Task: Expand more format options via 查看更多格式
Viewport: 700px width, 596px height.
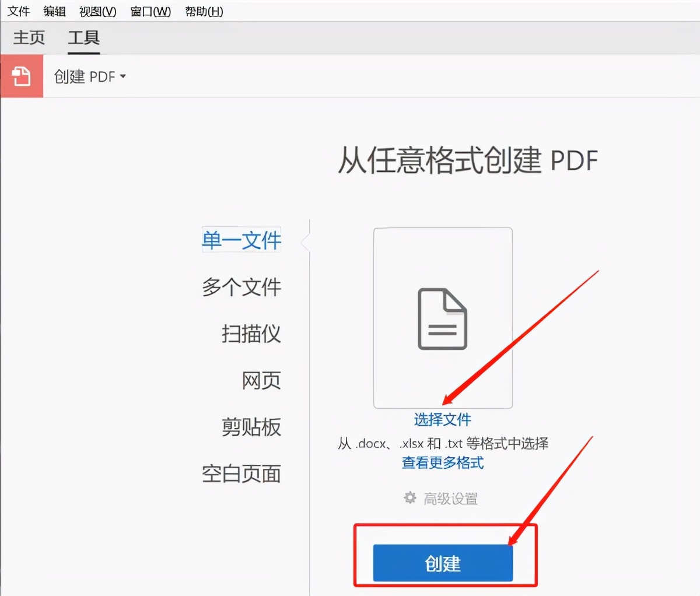Action: click(x=442, y=463)
